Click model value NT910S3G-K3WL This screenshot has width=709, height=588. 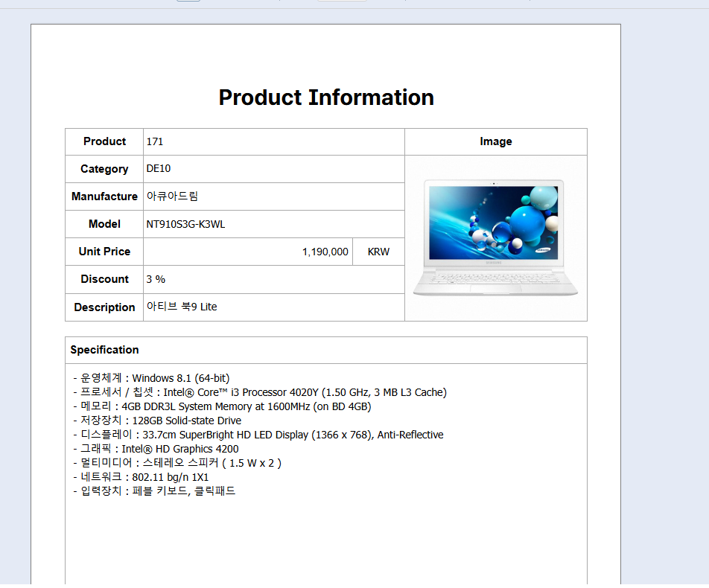[185, 224]
